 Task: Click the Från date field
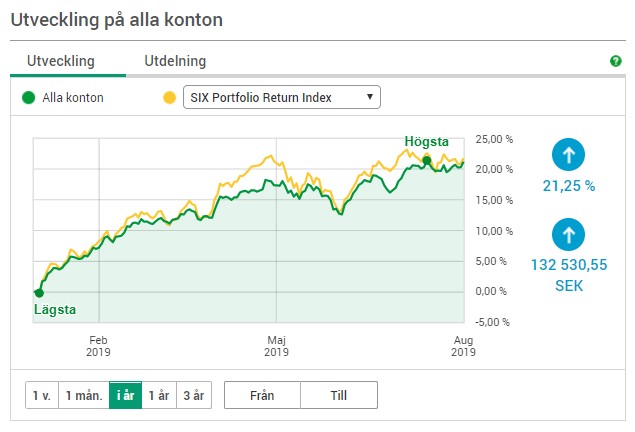(x=262, y=395)
